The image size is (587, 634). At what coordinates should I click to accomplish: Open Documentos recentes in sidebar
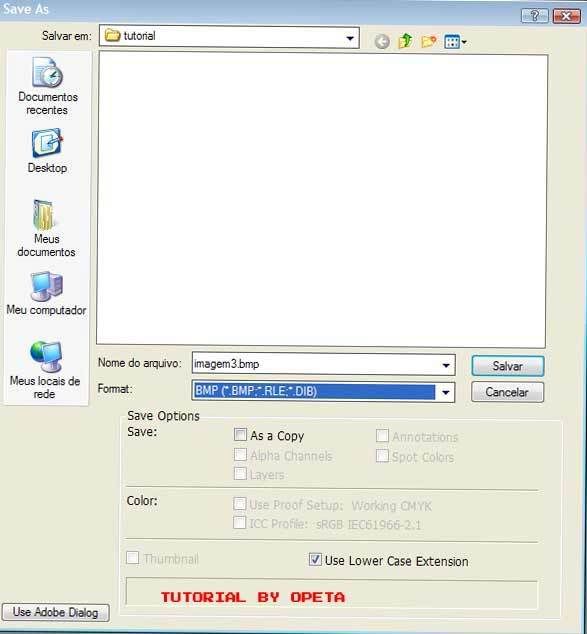click(x=47, y=87)
